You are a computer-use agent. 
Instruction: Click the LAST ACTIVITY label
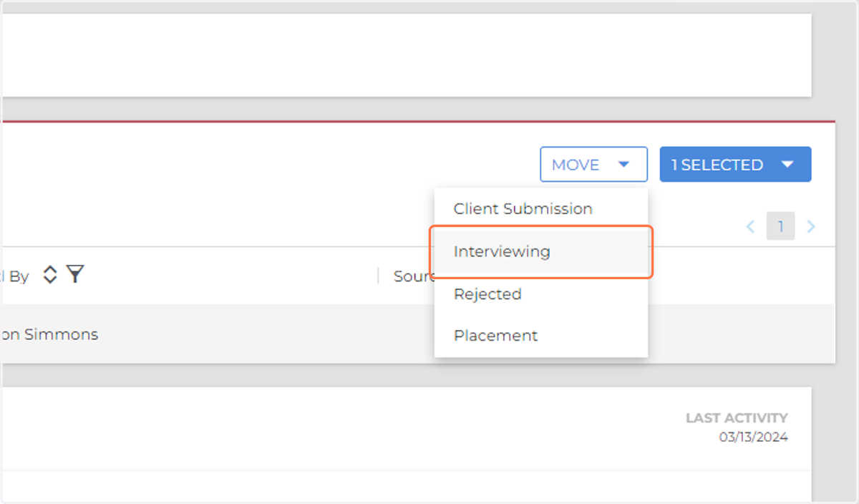tap(737, 418)
